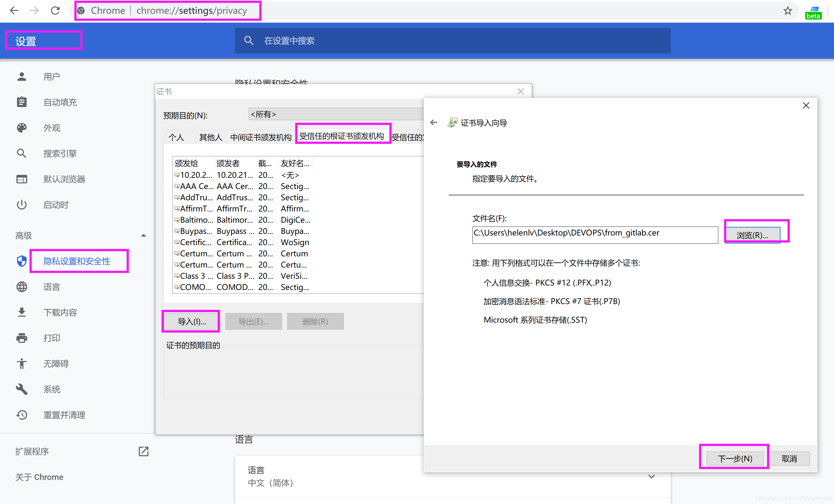Click the 语言 globe icon in sidebar

click(22, 287)
